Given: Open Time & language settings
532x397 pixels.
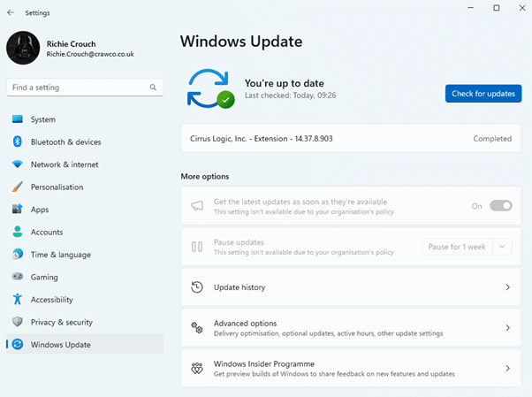Looking at the screenshot, I should pyautogui.click(x=85, y=254).
